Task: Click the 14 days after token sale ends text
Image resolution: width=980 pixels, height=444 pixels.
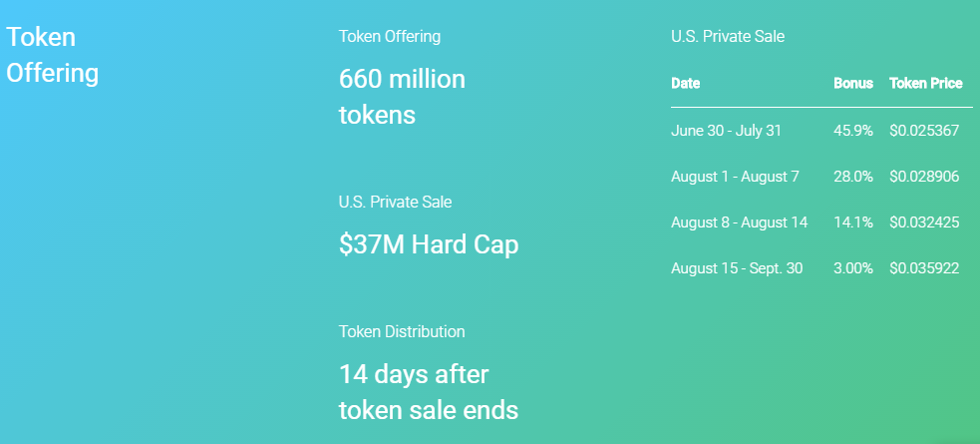Action: (x=429, y=392)
